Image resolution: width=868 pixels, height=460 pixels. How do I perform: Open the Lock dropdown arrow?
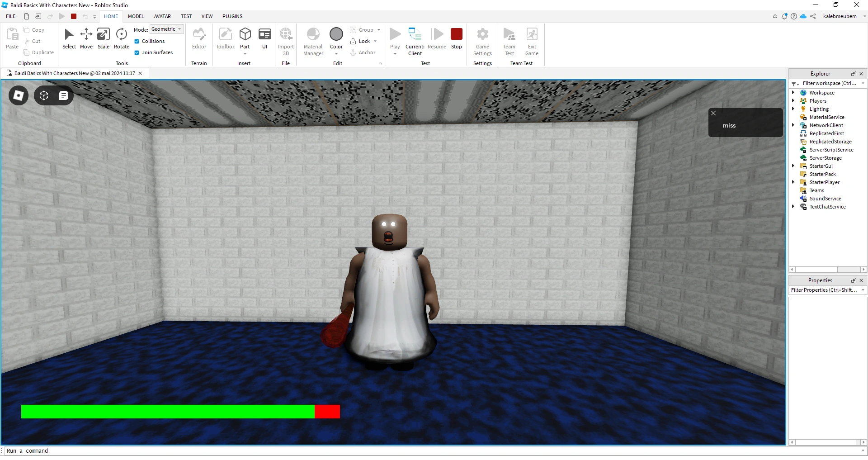click(x=375, y=41)
